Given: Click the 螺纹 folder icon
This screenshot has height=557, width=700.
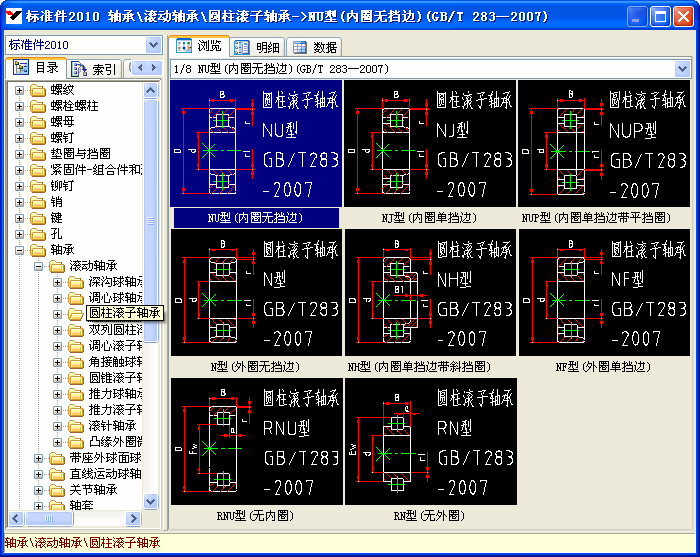Looking at the screenshot, I should [37, 89].
